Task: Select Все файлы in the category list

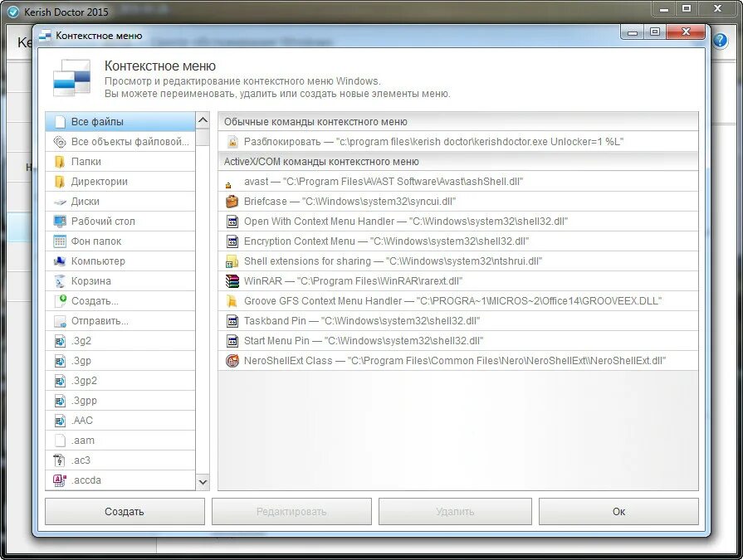Action: [x=120, y=122]
